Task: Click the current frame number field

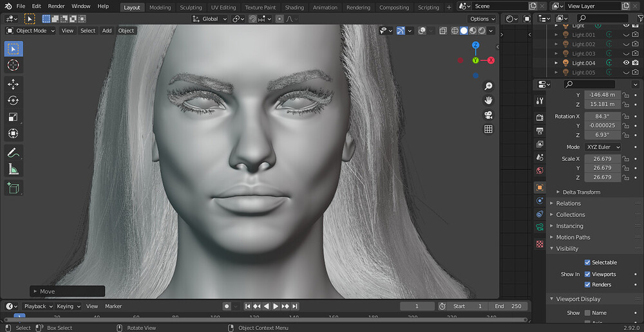Action: click(x=417, y=306)
